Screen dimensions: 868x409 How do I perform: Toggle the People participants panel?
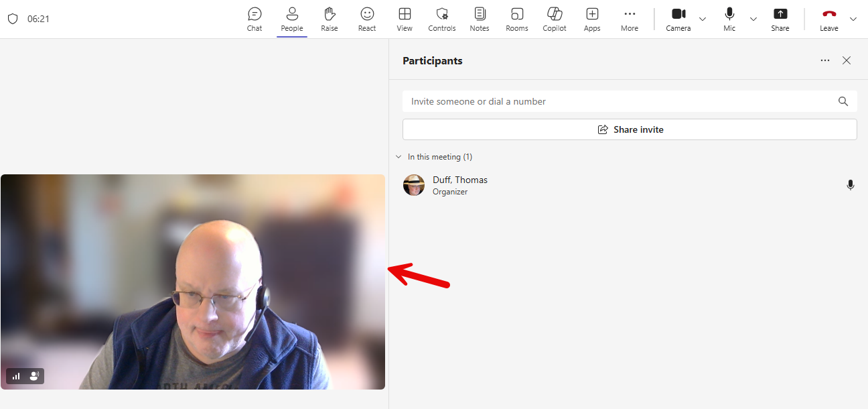coord(292,19)
